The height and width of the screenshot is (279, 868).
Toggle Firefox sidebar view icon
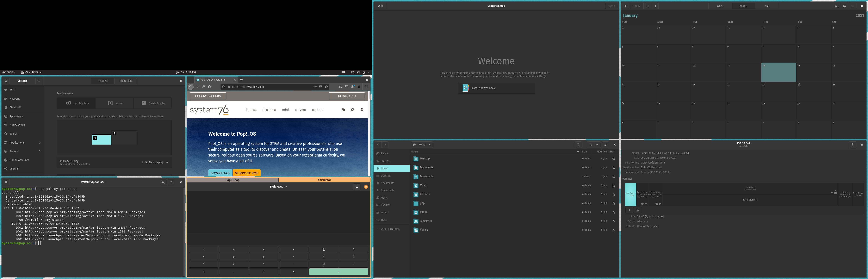346,87
